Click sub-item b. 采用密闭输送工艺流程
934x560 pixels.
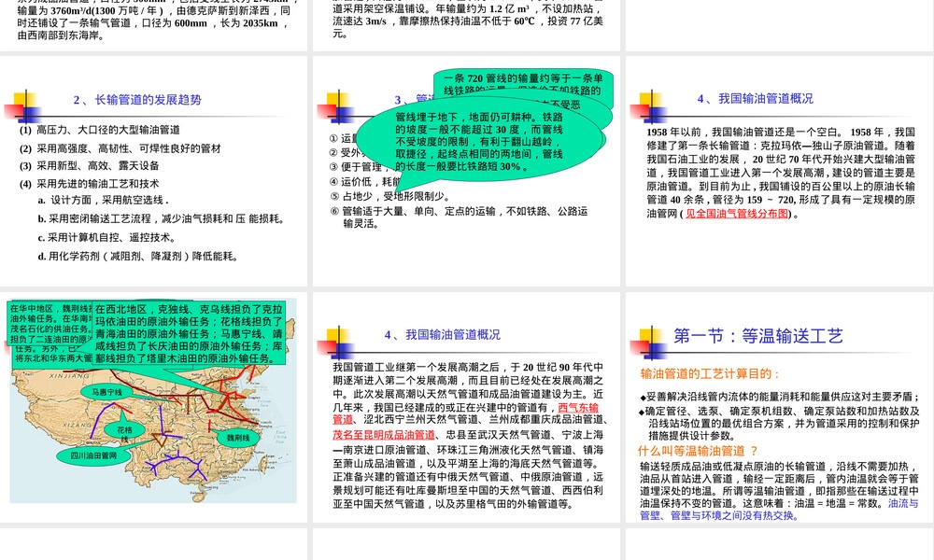point(162,219)
